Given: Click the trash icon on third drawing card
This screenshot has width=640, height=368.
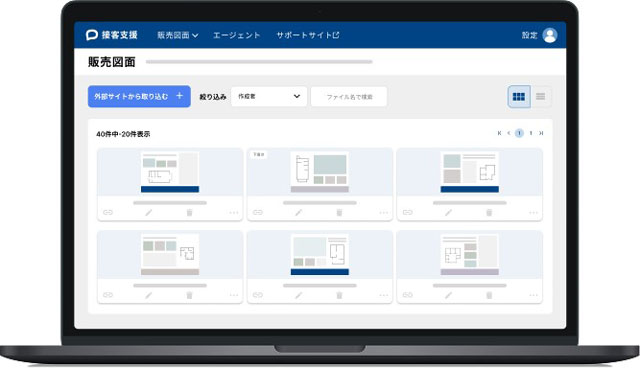Looking at the screenshot, I should pos(489,212).
